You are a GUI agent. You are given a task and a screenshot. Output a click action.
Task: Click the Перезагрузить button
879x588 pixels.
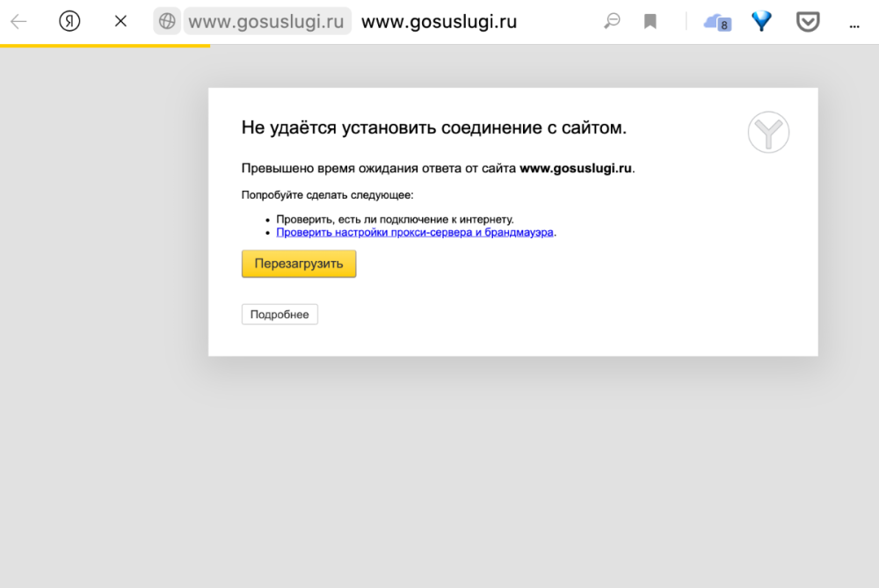(298, 263)
